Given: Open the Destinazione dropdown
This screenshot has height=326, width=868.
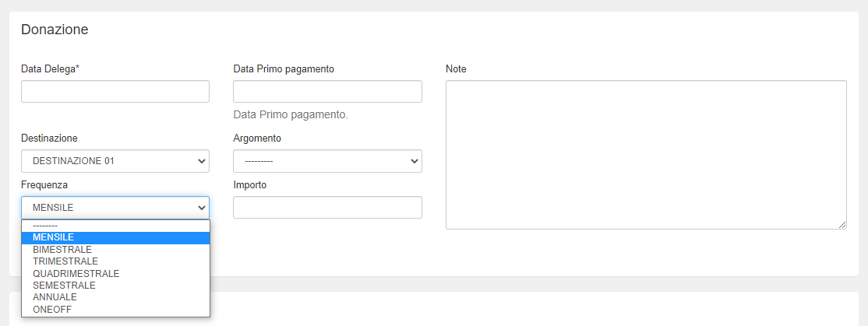Looking at the screenshot, I should (x=115, y=161).
